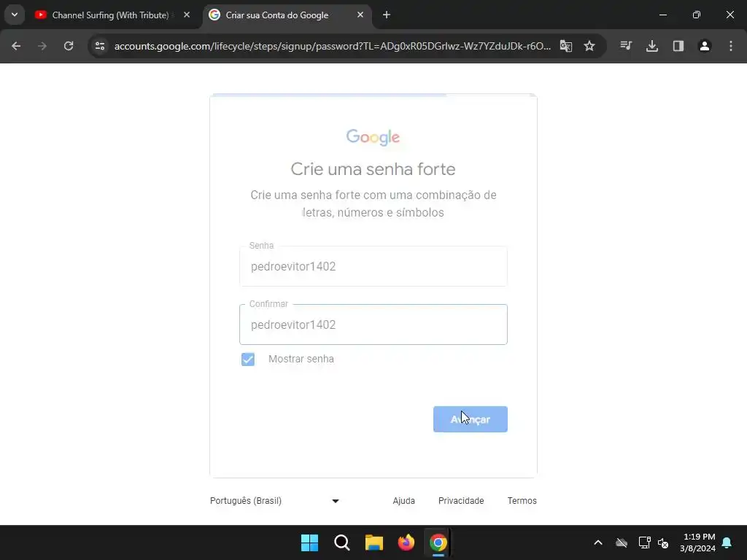This screenshot has height=560, width=747.
Task: Open the notifications bell
Action: (x=727, y=542)
